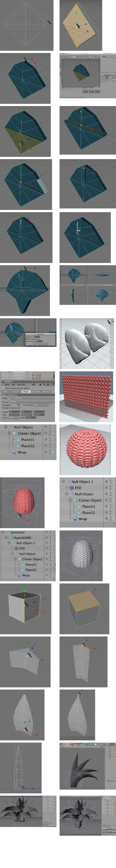Toggle the HyperNURBS green enable check
The image size is (116, 868).
(53, 538)
